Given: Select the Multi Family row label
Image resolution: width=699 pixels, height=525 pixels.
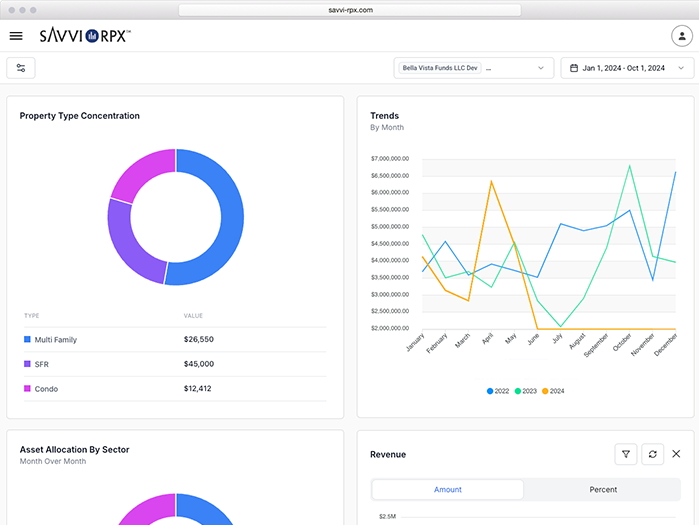Looking at the screenshot, I should click(56, 340).
